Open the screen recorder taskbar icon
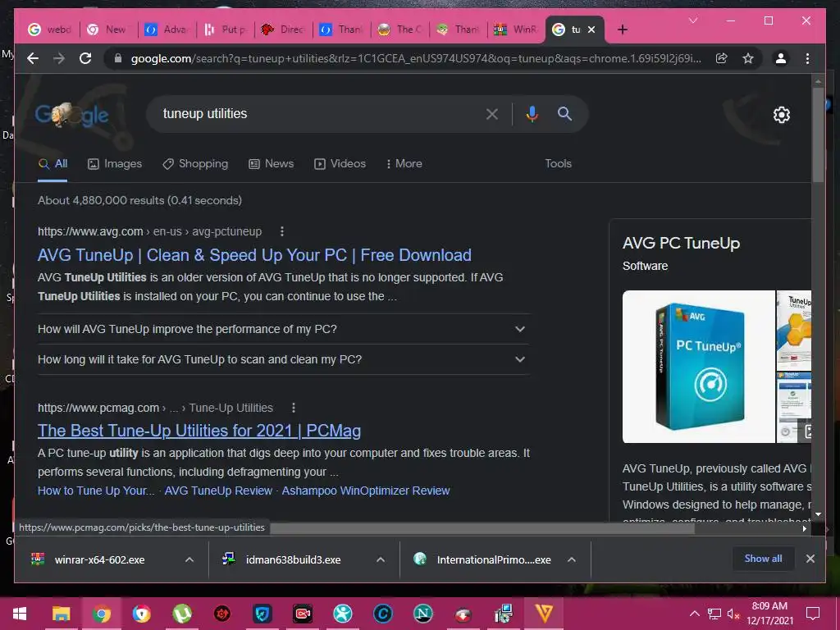Image resolution: width=840 pixels, height=630 pixels. coord(302,614)
